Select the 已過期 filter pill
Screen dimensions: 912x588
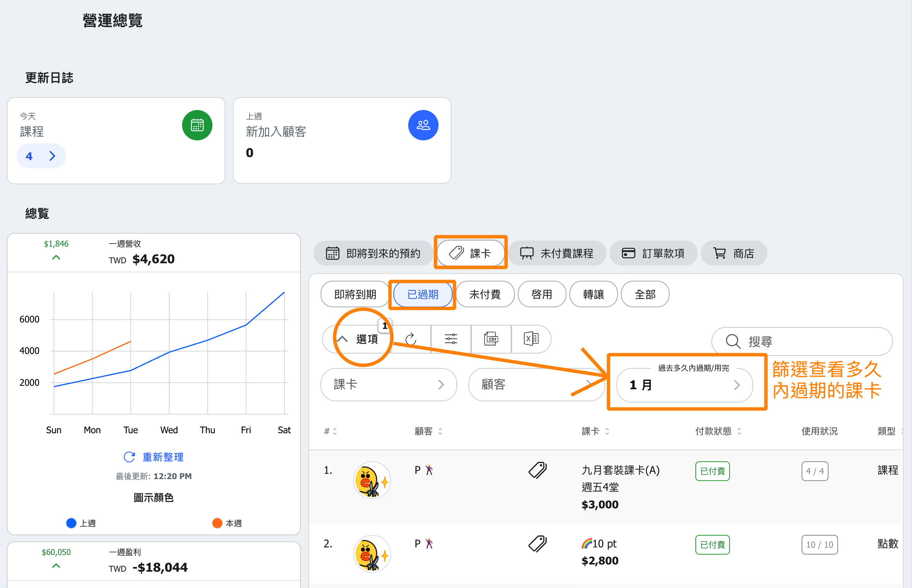pyautogui.click(x=423, y=294)
